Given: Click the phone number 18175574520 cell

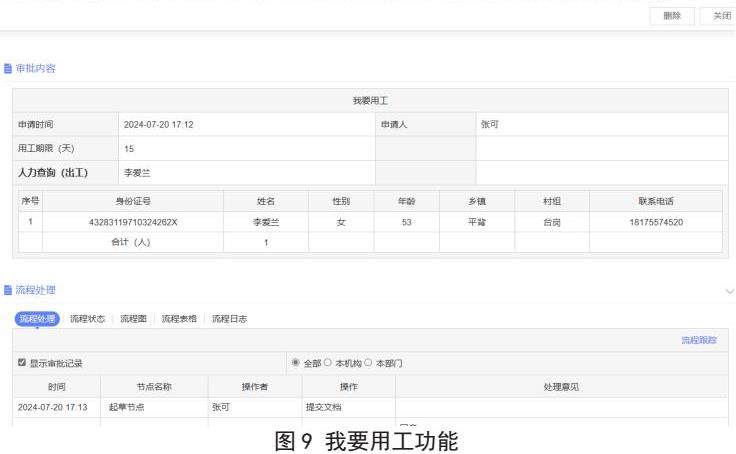Looking at the screenshot, I should [654, 222].
